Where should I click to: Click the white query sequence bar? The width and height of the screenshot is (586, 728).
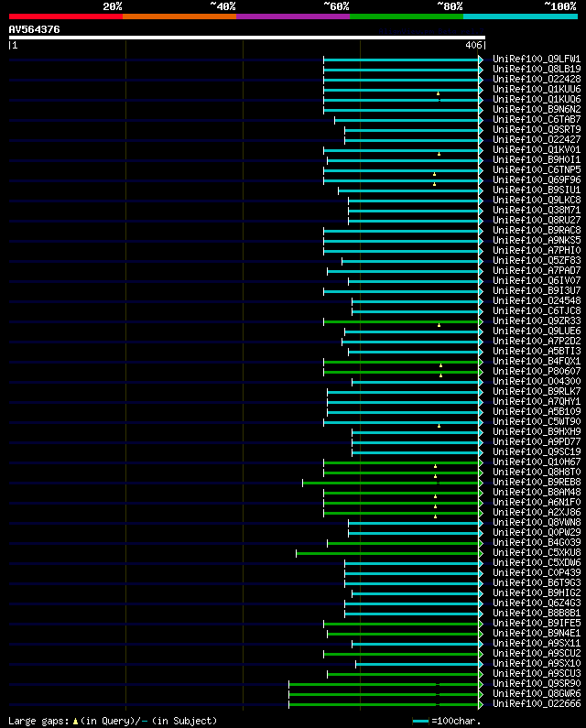tap(247, 38)
